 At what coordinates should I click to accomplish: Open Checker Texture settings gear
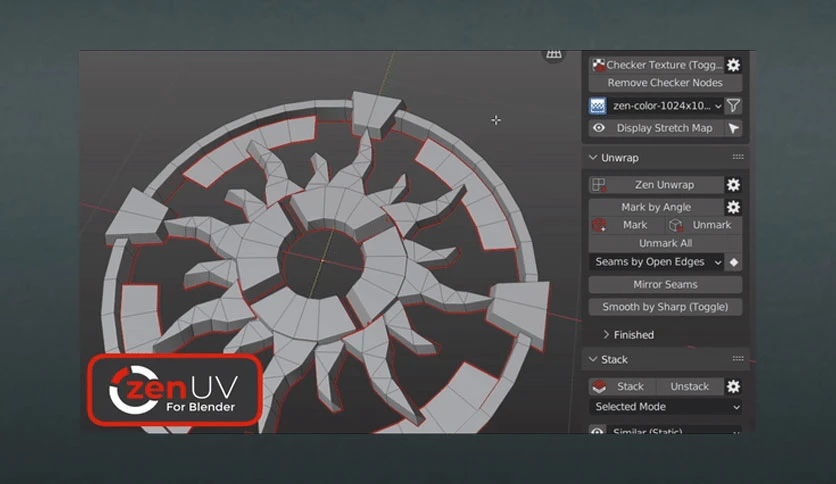[734, 65]
